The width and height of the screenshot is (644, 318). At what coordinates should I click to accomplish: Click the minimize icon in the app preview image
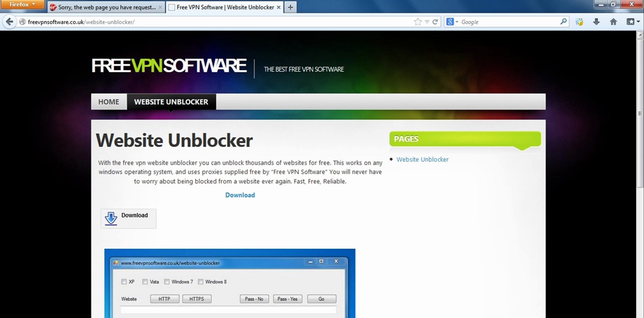pos(310,261)
